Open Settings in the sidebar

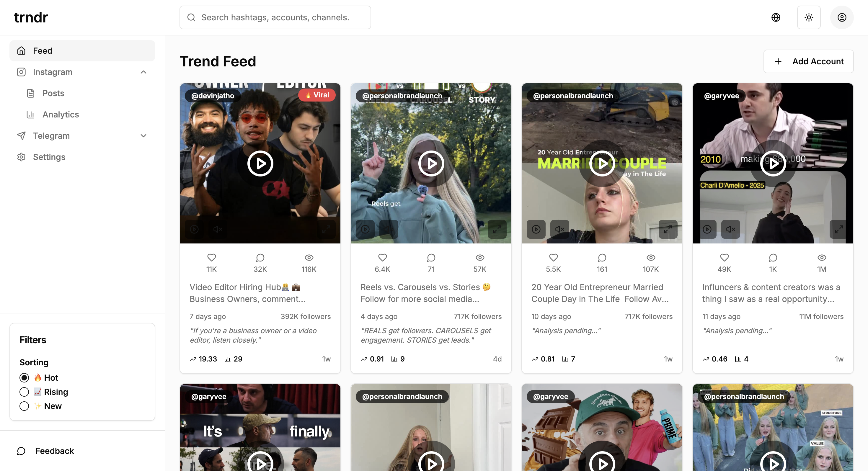pyautogui.click(x=49, y=157)
